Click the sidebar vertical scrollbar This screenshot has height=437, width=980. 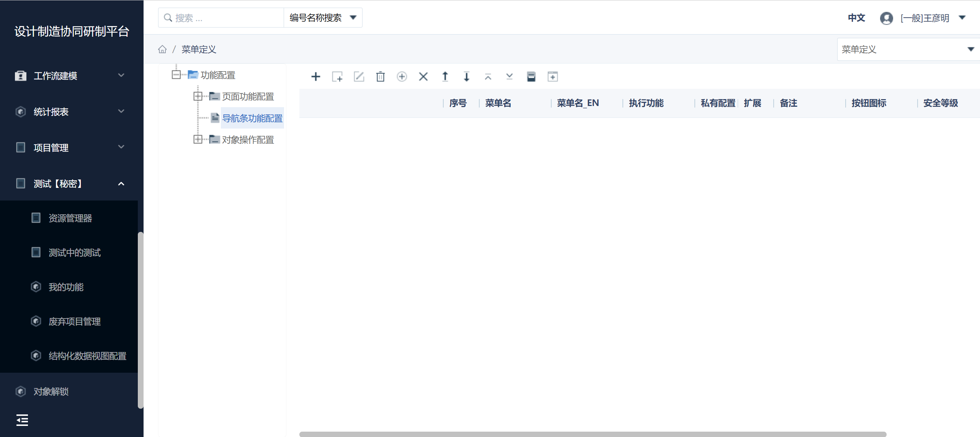coord(140,320)
